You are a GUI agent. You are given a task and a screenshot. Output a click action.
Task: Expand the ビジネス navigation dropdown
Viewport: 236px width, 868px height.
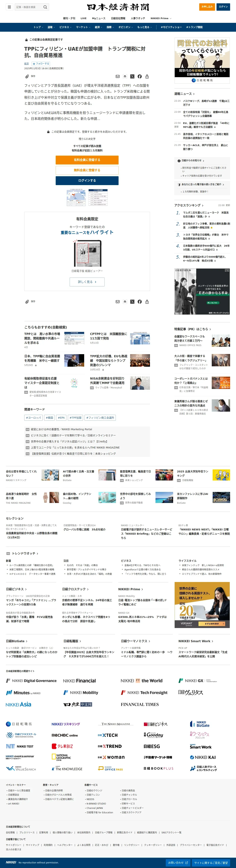[x=65, y=27]
